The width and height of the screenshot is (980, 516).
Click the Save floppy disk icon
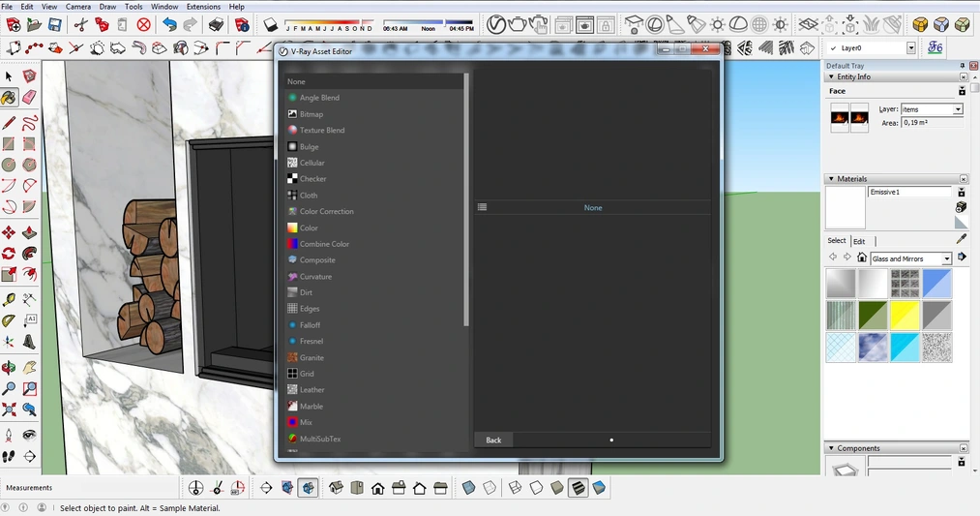(x=55, y=25)
